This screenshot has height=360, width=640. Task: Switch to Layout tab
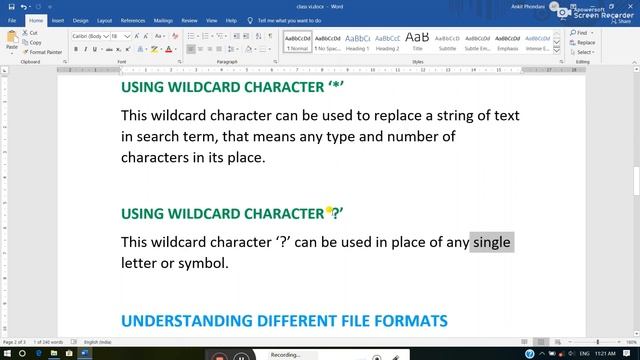104,20
